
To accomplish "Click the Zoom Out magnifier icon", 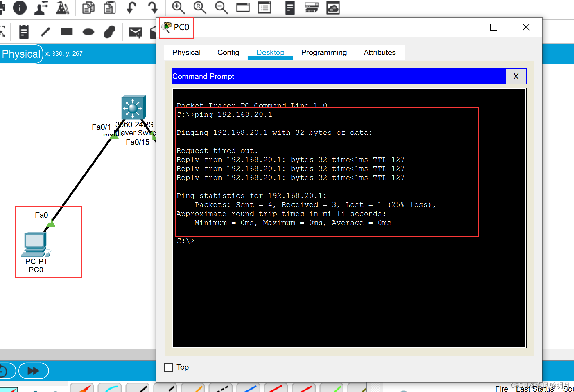I will tap(221, 7).
